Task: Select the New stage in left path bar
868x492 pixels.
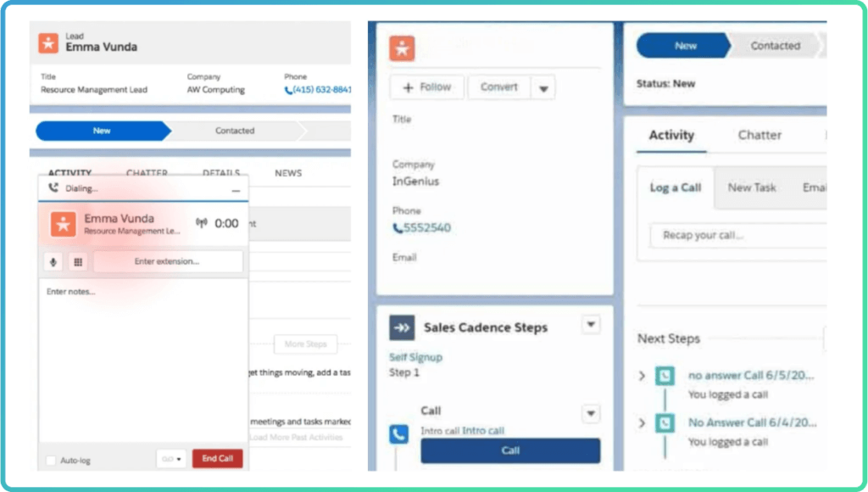Action: point(103,131)
